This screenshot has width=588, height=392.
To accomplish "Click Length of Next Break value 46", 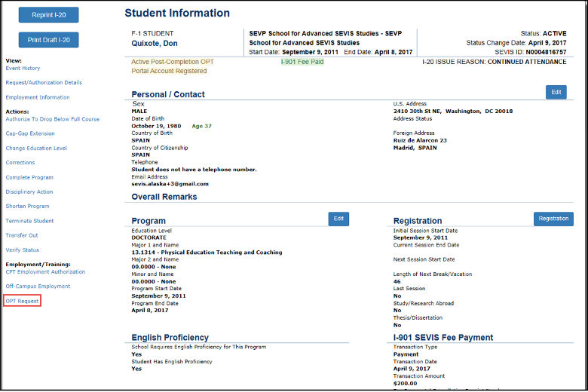I will tap(397, 281).
